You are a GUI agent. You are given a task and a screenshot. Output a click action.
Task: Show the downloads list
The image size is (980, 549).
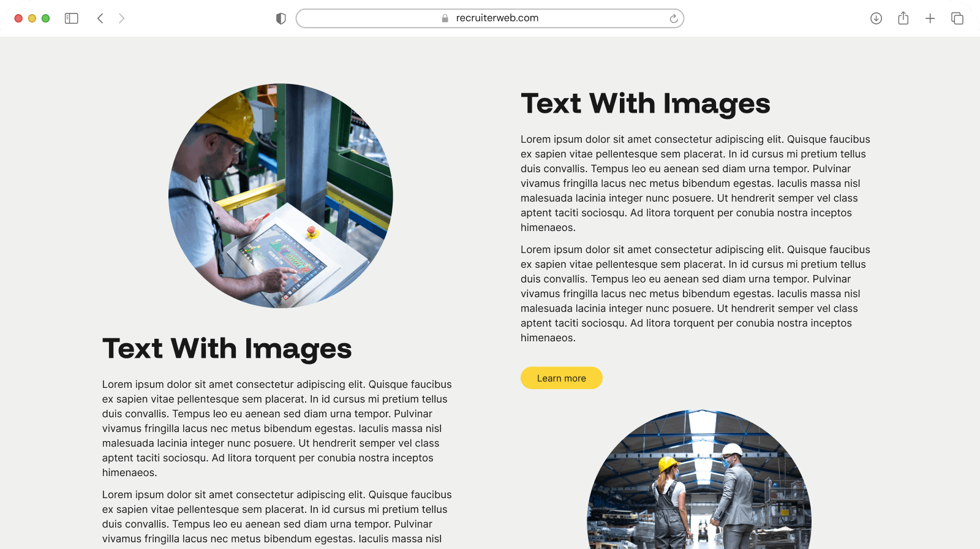click(876, 18)
